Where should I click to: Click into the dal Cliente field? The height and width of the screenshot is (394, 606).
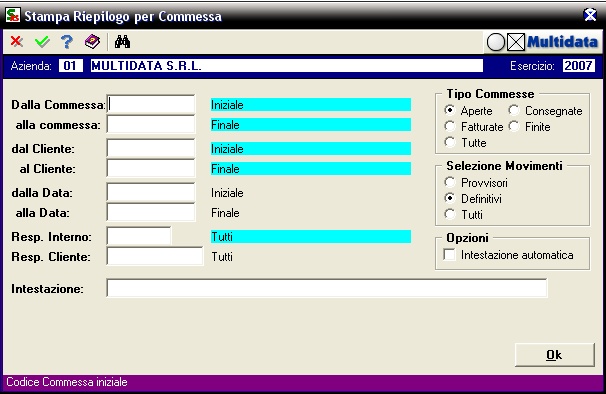click(x=151, y=148)
